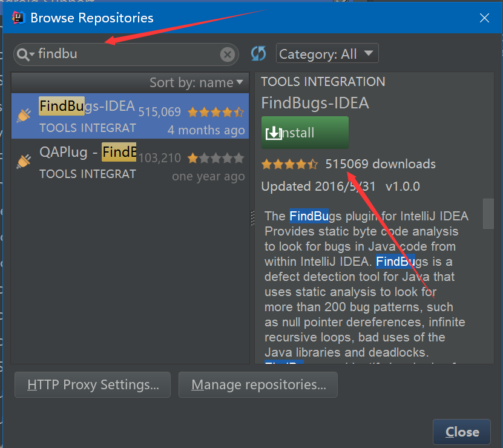Click the search magnifier icon
The width and height of the screenshot is (503, 448).
point(25,54)
